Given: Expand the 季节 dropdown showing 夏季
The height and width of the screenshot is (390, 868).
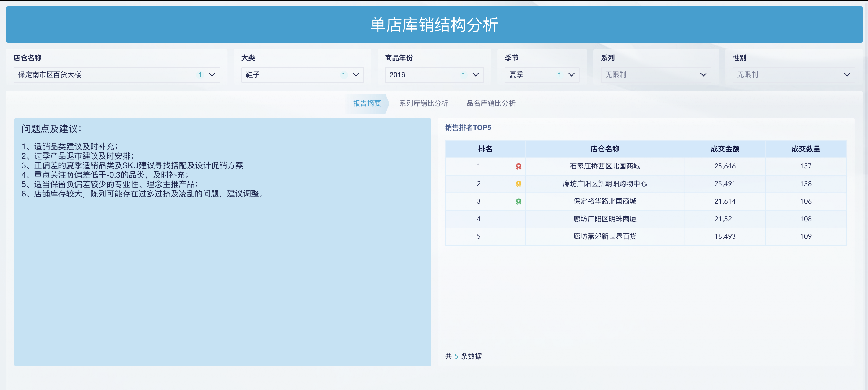Looking at the screenshot, I should click(571, 75).
